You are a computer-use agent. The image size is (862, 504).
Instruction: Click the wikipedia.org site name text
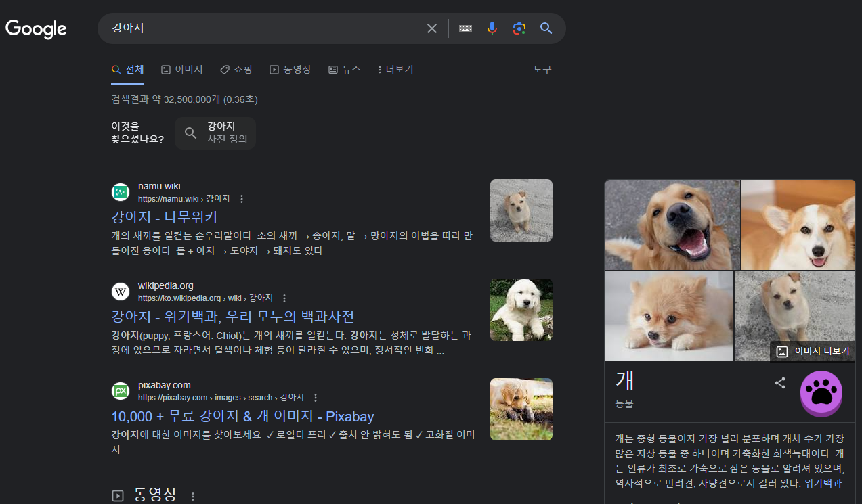[166, 285]
